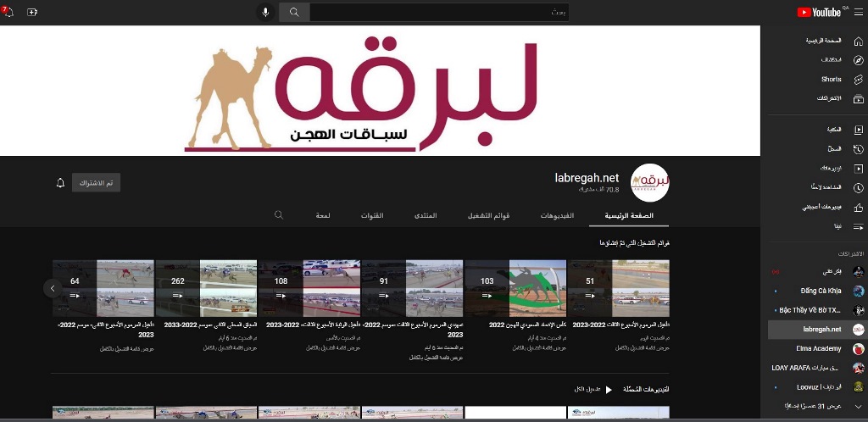Click the search-in-channel magnifier icon
This screenshot has height=422, width=868.
(x=279, y=214)
